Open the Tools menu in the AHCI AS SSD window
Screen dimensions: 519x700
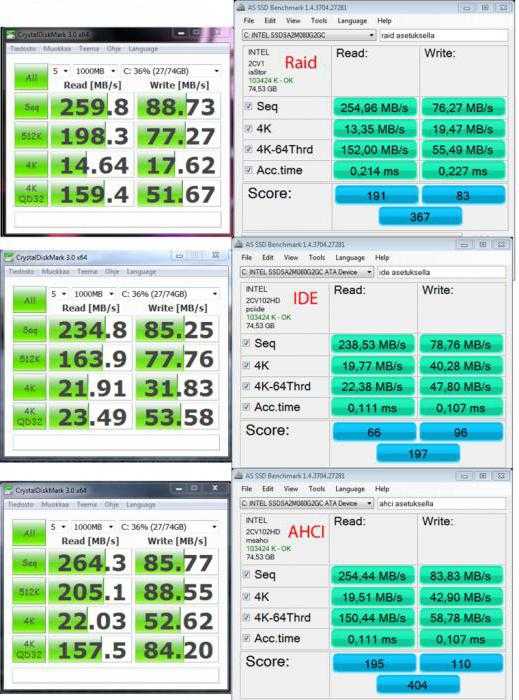click(x=316, y=489)
